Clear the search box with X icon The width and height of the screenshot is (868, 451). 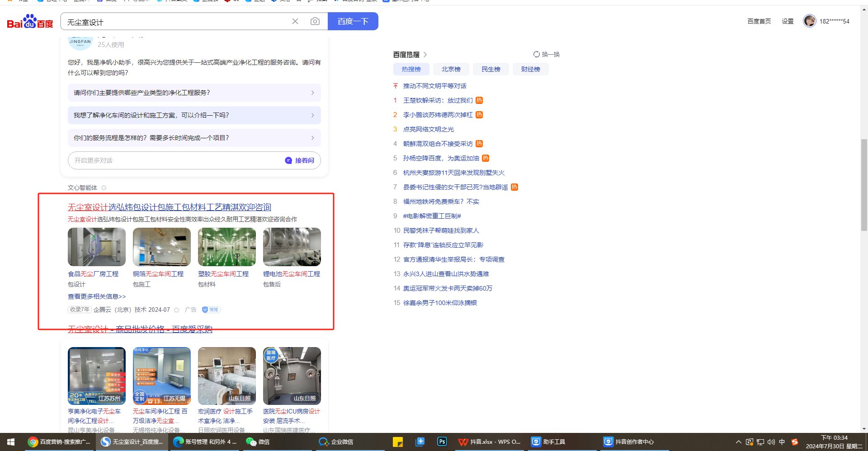295,21
